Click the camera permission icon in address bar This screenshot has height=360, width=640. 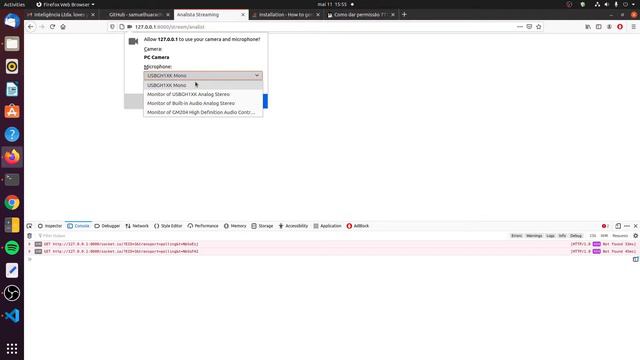[129, 27]
